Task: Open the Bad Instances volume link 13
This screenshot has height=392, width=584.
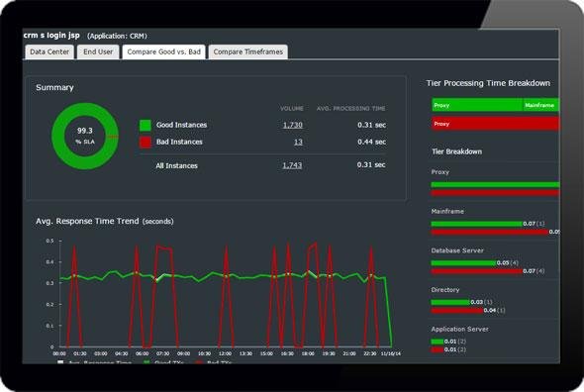Action: pyautogui.click(x=298, y=142)
